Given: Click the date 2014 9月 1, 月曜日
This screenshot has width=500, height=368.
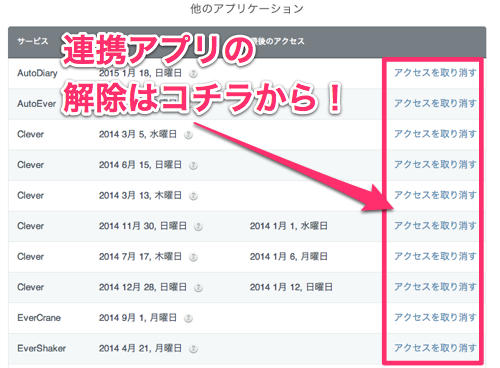Looking at the screenshot, I should pos(138,318).
